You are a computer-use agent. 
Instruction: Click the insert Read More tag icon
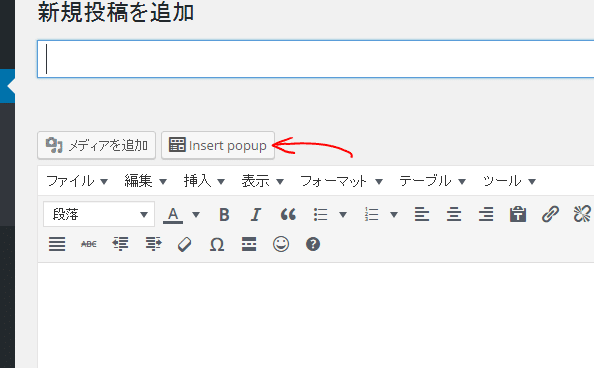pos(249,244)
